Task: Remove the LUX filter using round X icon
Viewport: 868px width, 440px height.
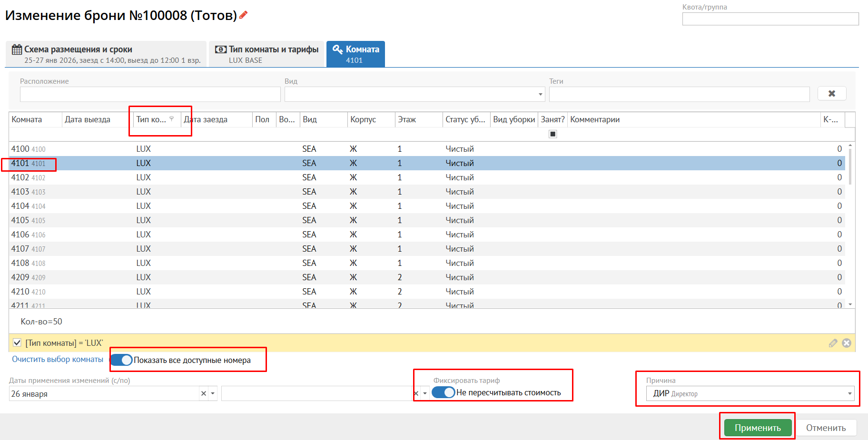Action: click(847, 343)
